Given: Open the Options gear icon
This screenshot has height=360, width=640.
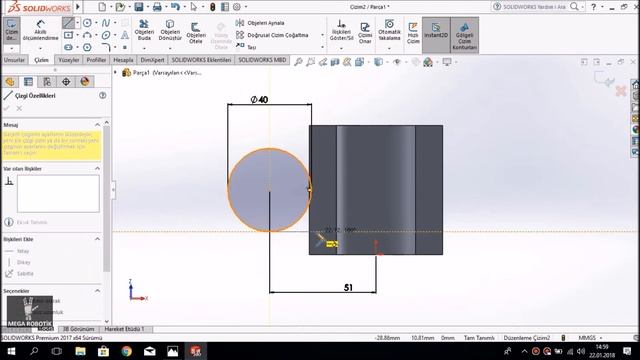Looking at the screenshot, I should tap(237, 7).
